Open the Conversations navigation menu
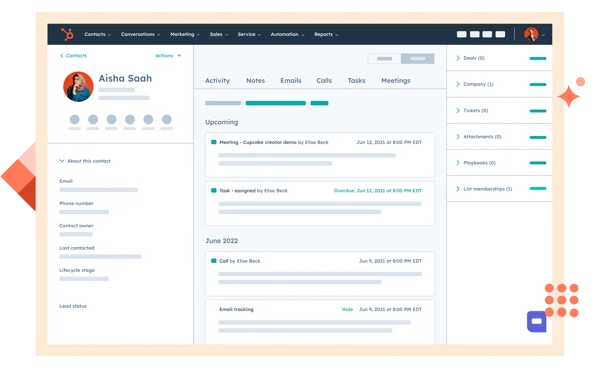The image size is (600, 368). tap(140, 34)
